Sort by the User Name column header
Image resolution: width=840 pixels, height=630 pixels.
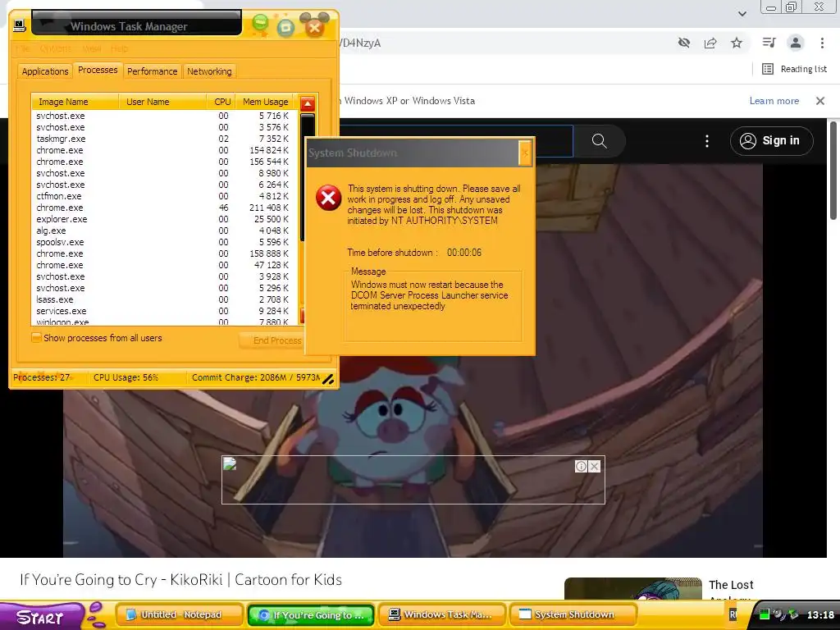click(x=163, y=102)
